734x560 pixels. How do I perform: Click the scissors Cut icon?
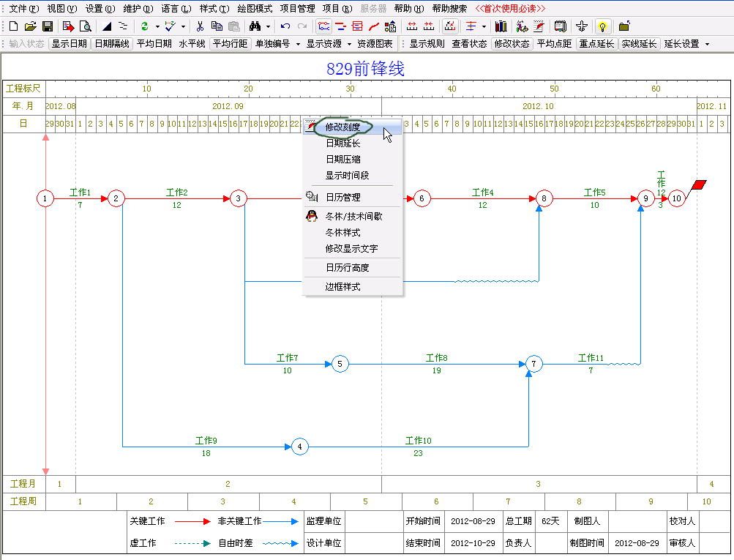point(200,26)
